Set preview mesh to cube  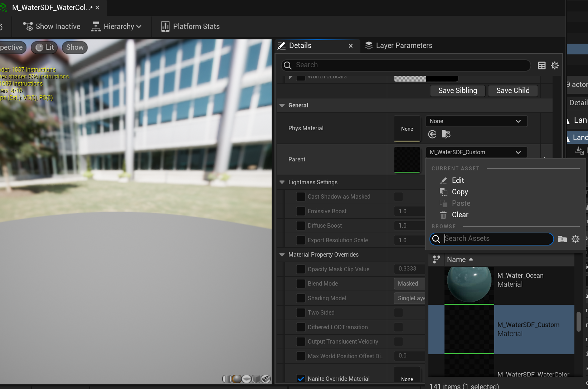point(256,379)
